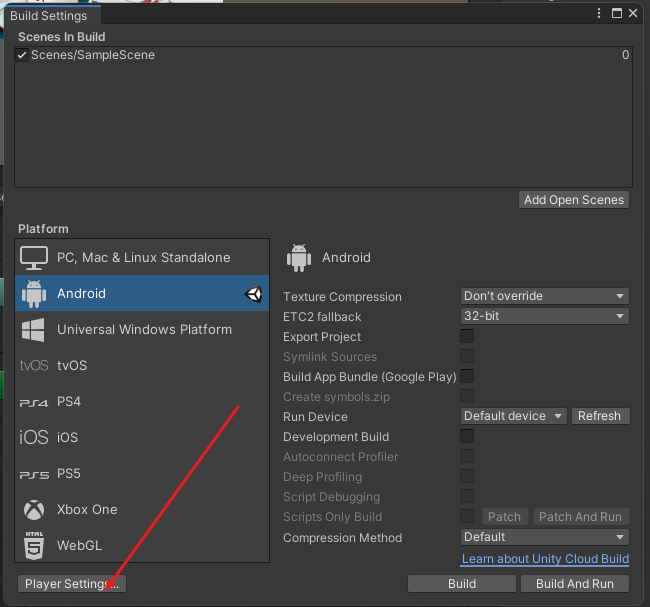Image resolution: width=650 pixels, height=607 pixels.
Task: Select PC, Mac & Linux Standalone platform
Action: (x=142, y=257)
